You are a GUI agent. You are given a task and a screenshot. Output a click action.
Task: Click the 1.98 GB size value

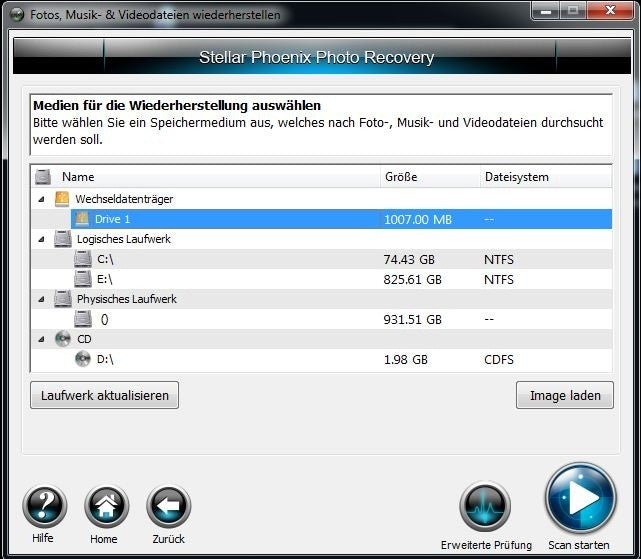[406, 360]
